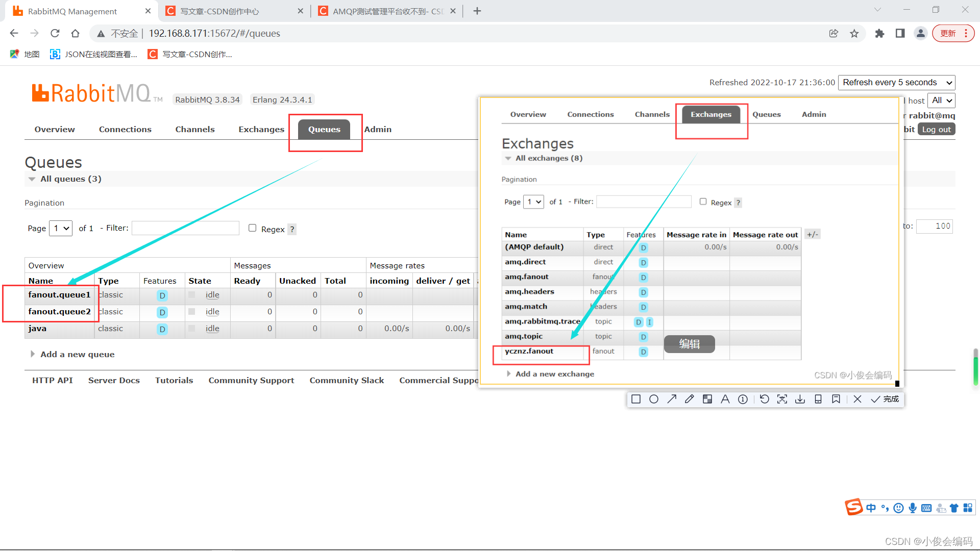
Task: Select the text annotation tool
Action: click(x=725, y=399)
